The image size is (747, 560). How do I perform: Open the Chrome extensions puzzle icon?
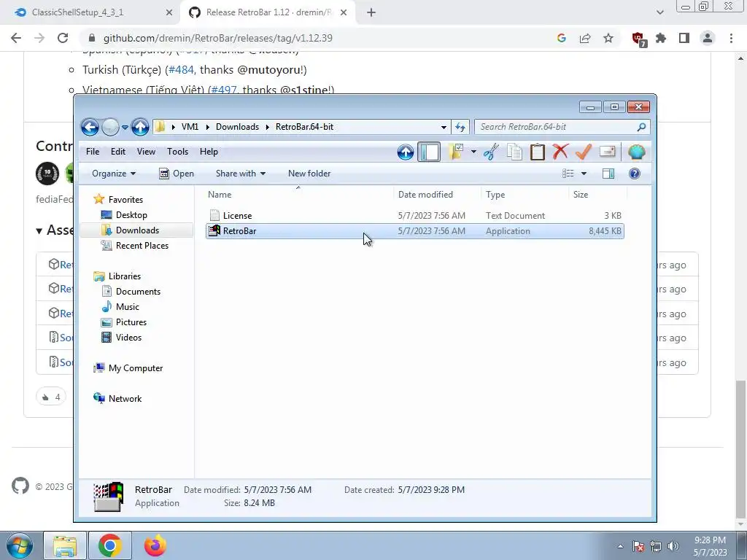point(661,38)
